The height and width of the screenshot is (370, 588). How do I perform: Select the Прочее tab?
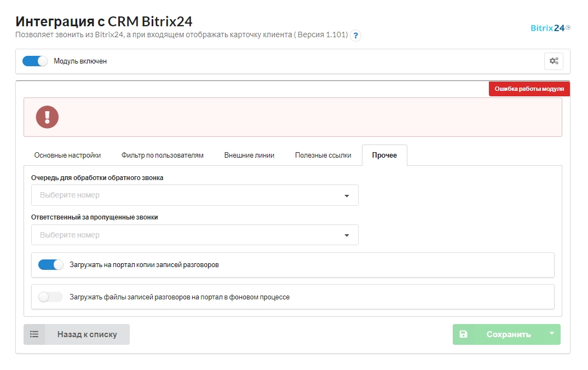[x=384, y=155]
